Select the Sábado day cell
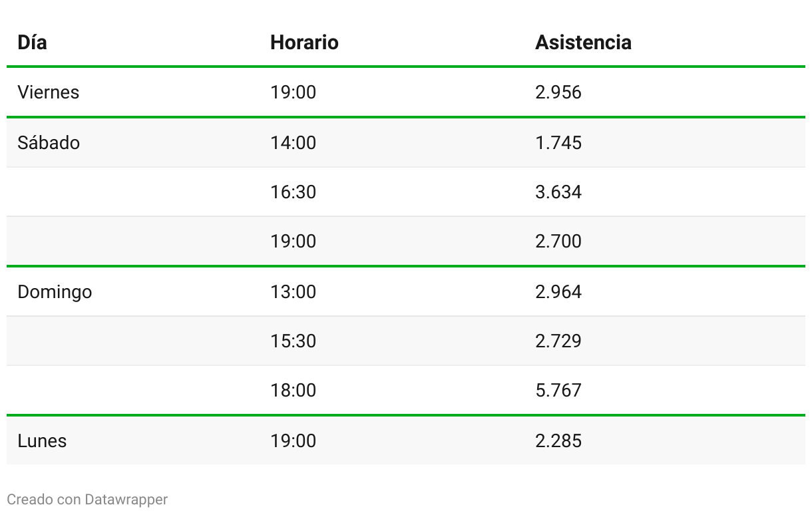Screen dimensions: 812x515 (49, 142)
